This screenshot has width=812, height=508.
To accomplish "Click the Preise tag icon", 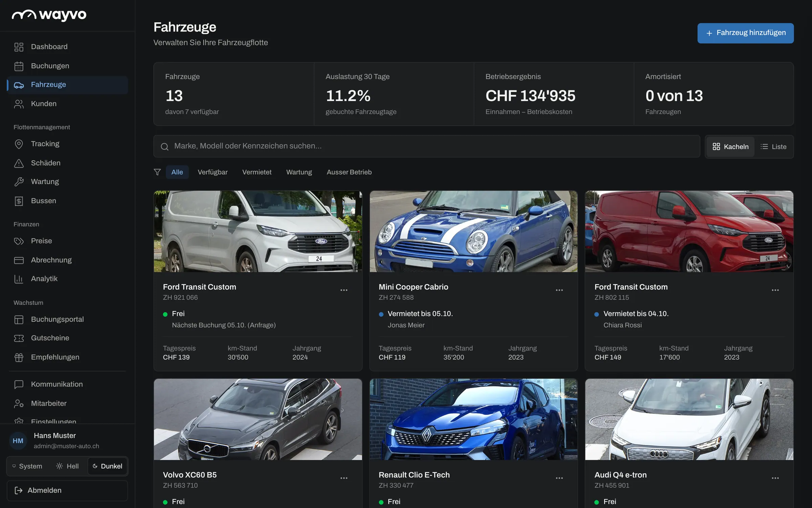I will pyautogui.click(x=19, y=241).
